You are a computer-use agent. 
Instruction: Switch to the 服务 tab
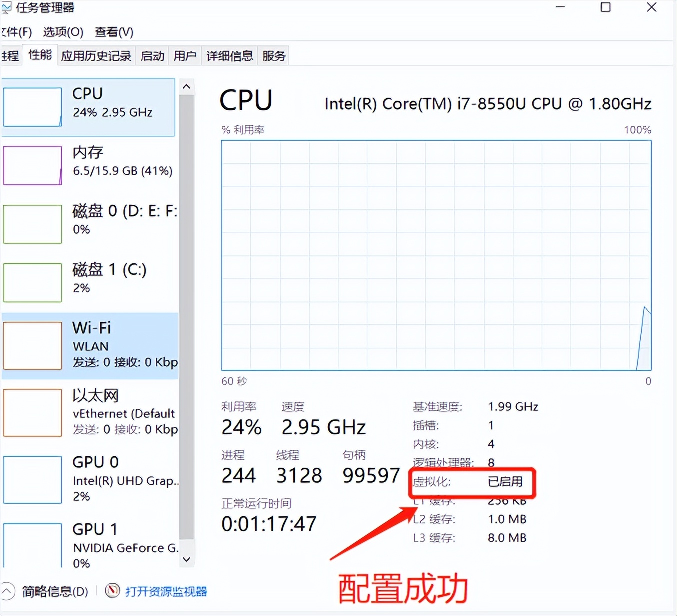273,56
